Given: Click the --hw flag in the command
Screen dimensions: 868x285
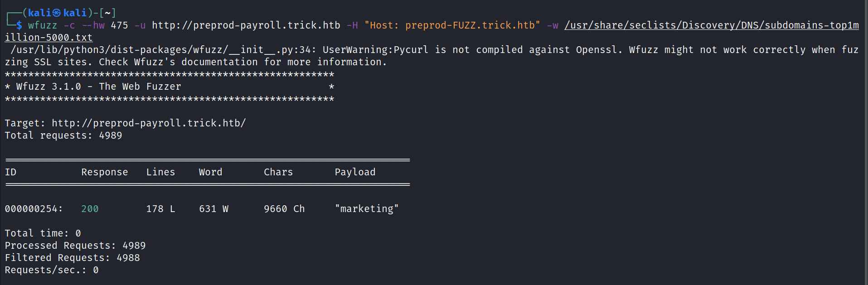Looking at the screenshot, I should point(93,25).
